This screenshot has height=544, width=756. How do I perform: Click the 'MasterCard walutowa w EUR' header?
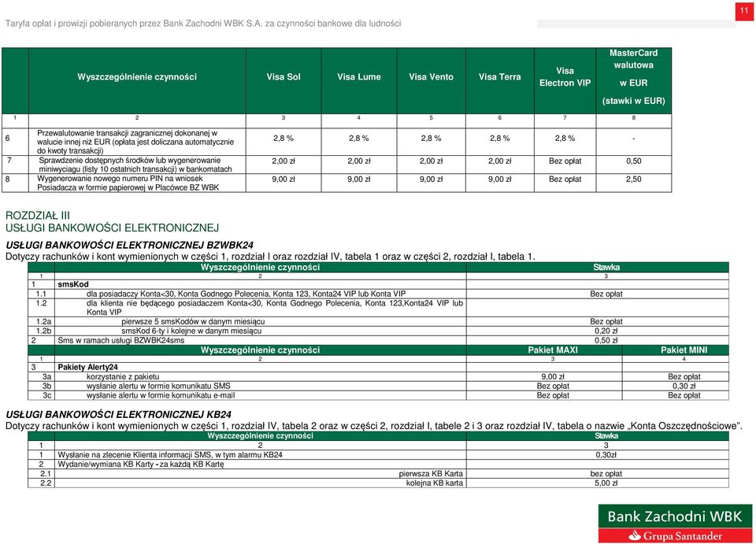tap(633, 76)
